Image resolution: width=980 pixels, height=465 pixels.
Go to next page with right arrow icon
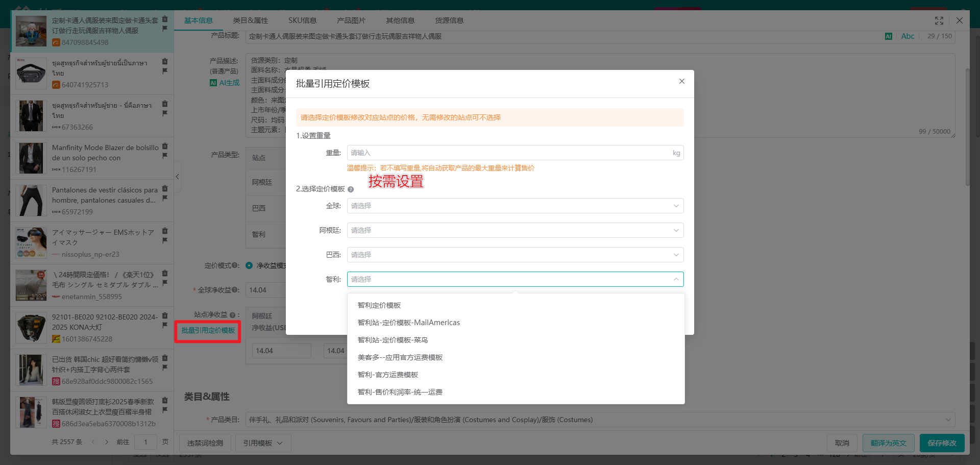point(106,442)
